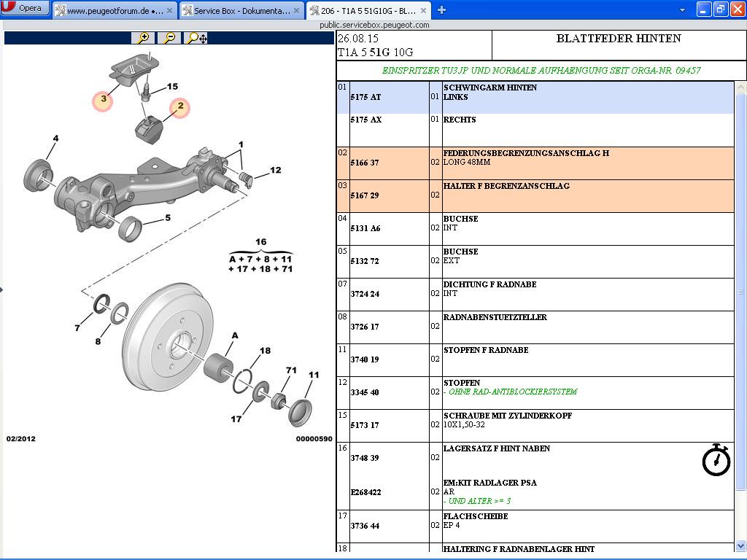Image resolution: width=747 pixels, height=560 pixels.
Task: Expand the left side panel handle
Action: 1,289
